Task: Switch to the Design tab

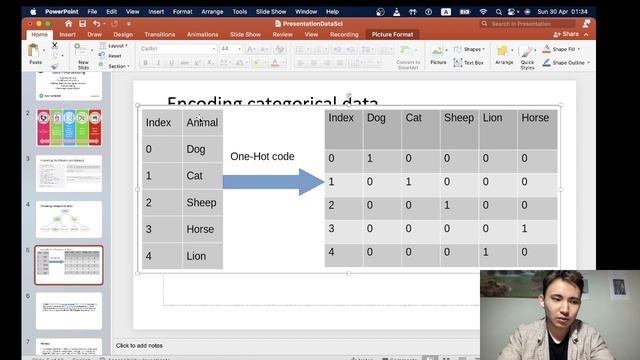Action: pyautogui.click(x=123, y=34)
